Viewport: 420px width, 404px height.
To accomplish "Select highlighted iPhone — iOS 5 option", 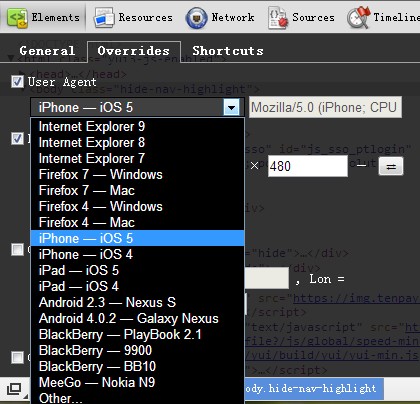I will click(x=137, y=238).
